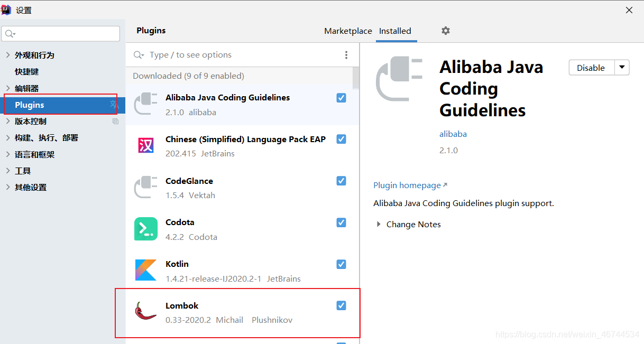Click the Plugins heading text
Screen dimensions: 644x344
pos(151,31)
